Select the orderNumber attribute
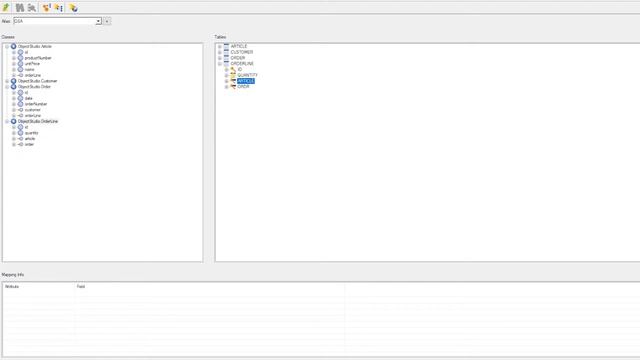This screenshot has width=640, height=360. 36,104
